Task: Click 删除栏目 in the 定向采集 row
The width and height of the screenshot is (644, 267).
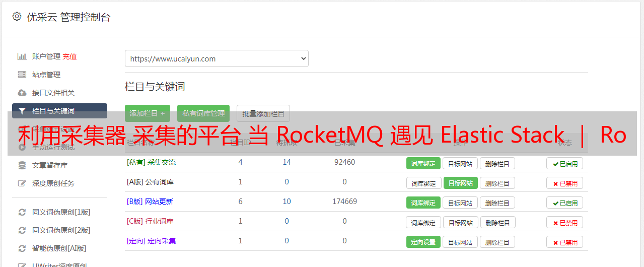Action: tap(497, 242)
